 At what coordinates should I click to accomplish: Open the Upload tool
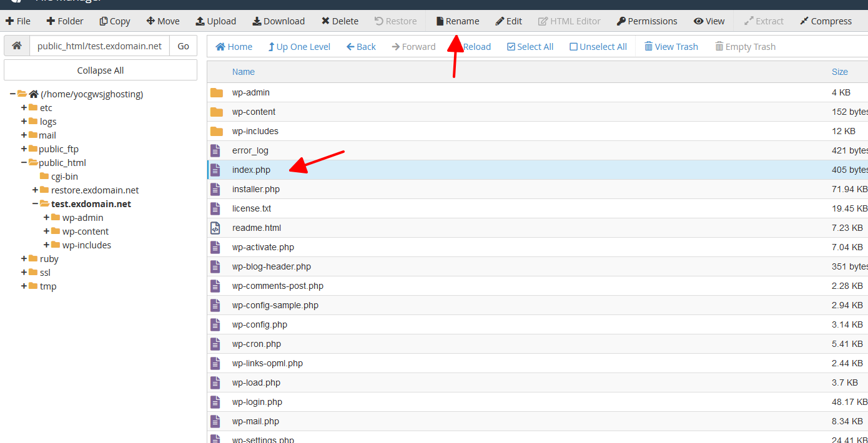click(x=216, y=21)
